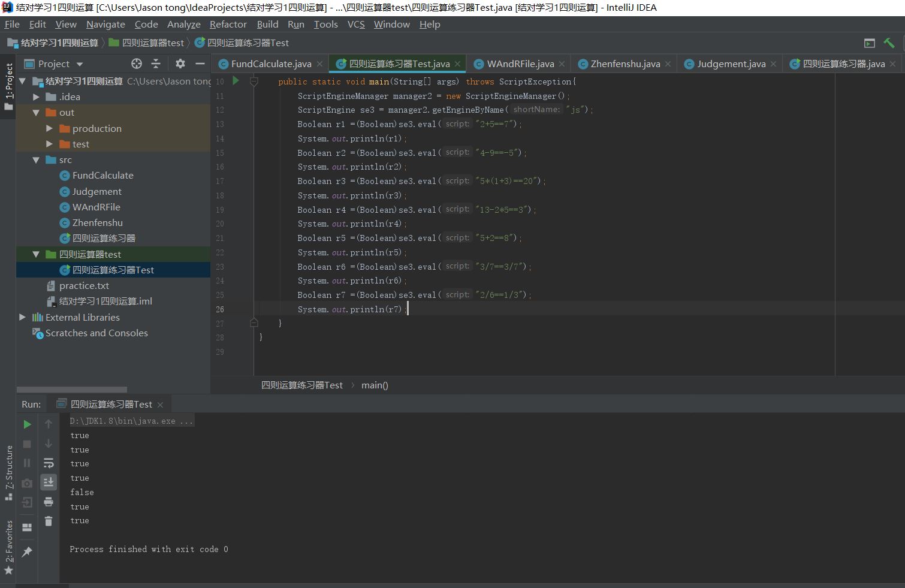Open the Refactor menu
905x588 pixels.
228,24
